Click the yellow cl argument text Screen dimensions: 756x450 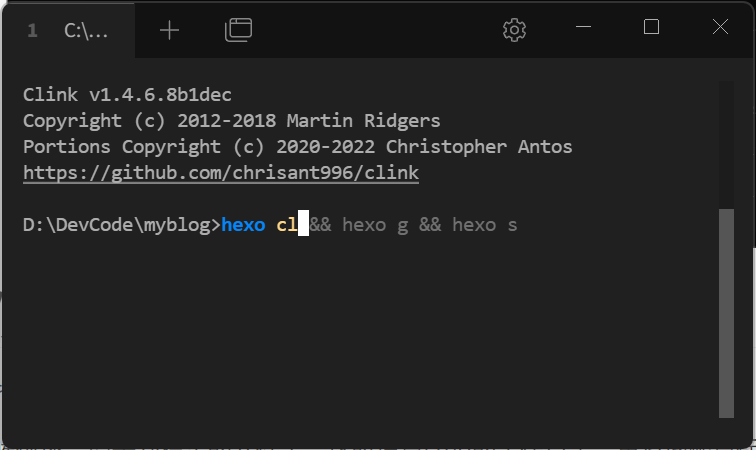[286, 225]
